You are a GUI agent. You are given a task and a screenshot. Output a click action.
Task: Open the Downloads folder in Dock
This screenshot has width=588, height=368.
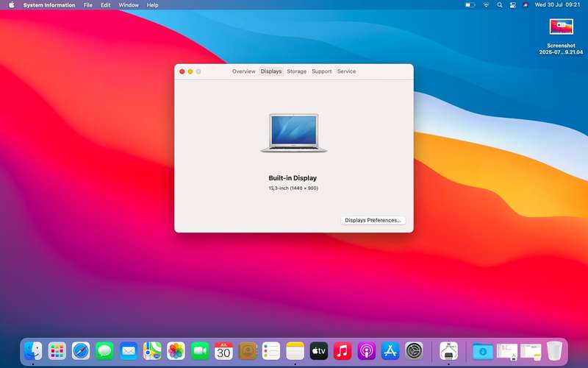[483, 351]
